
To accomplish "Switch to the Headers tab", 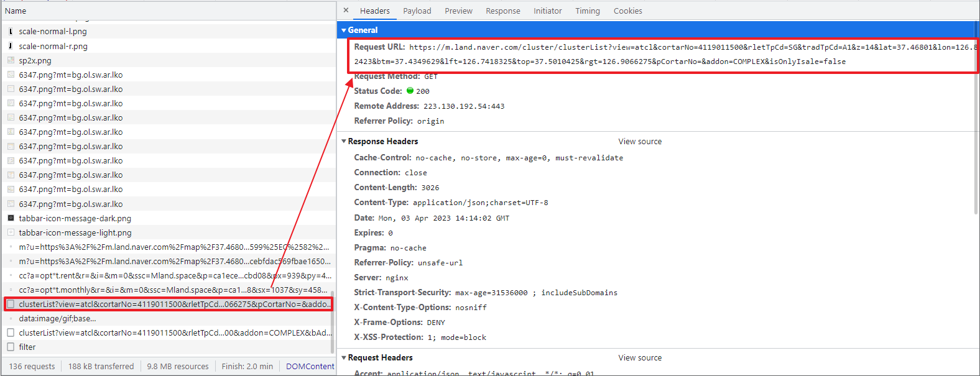I will (375, 11).
